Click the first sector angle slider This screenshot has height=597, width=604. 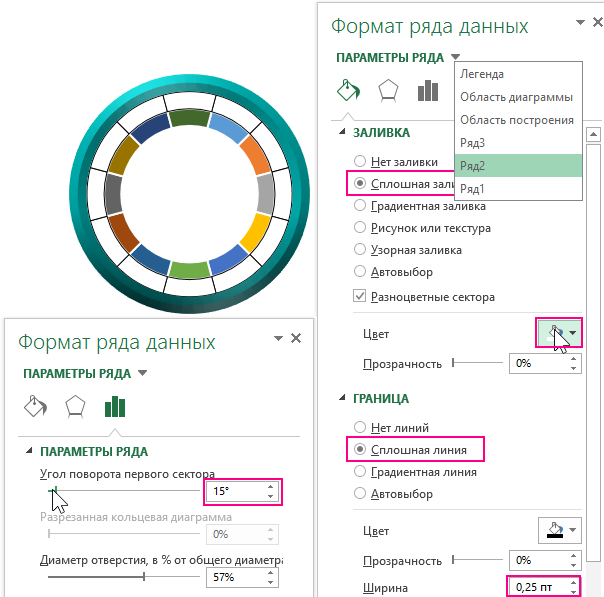118,491
